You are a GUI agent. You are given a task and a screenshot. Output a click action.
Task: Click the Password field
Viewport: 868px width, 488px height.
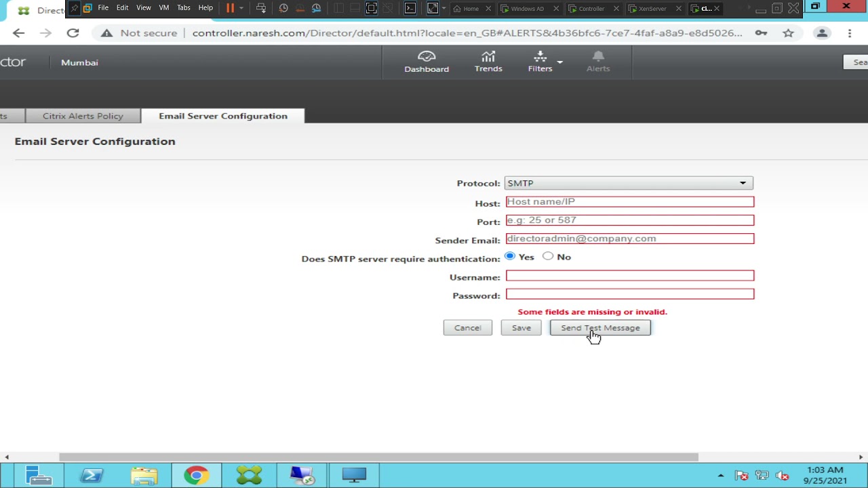click(x=629, y=293)
